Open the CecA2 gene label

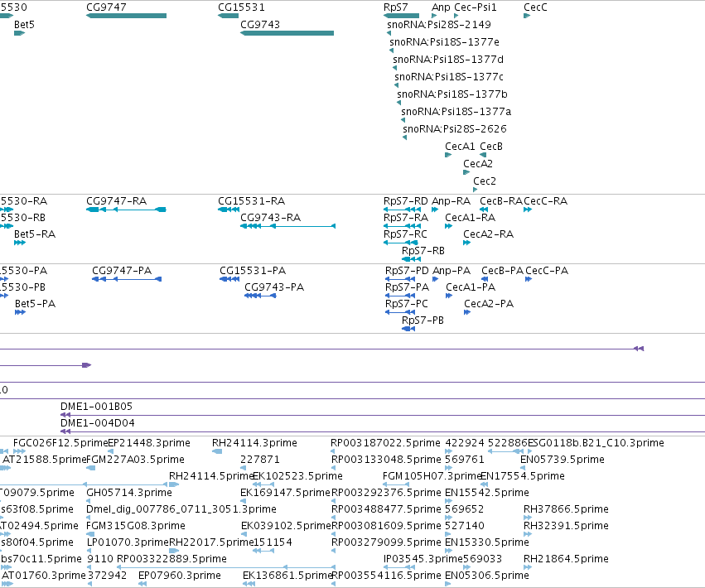pyautogui.click(x=478, y=164)
